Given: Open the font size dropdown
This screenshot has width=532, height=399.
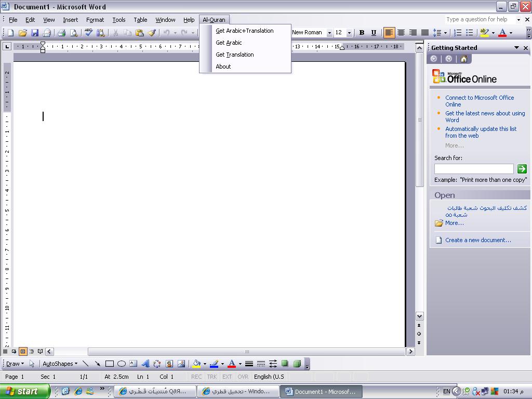Looking at the screenshot, I should tap(349, 33).
